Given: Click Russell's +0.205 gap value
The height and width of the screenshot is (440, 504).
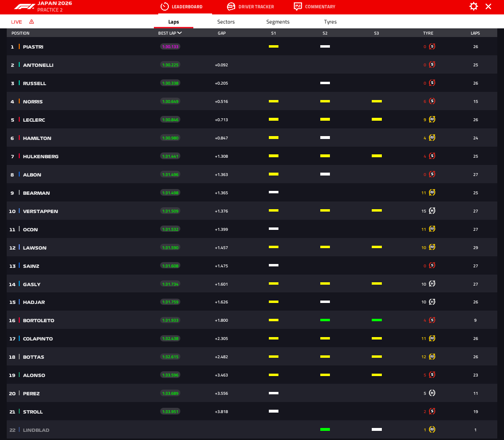Looking at the screenshot, I should 222,83.
